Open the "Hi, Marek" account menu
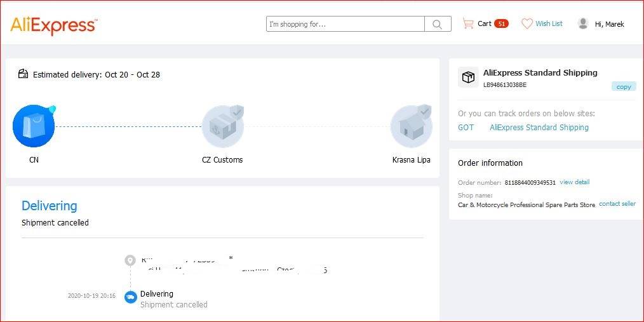Image resolution: width=644 pixels, height=322 pixels. [x=610, y=24]
